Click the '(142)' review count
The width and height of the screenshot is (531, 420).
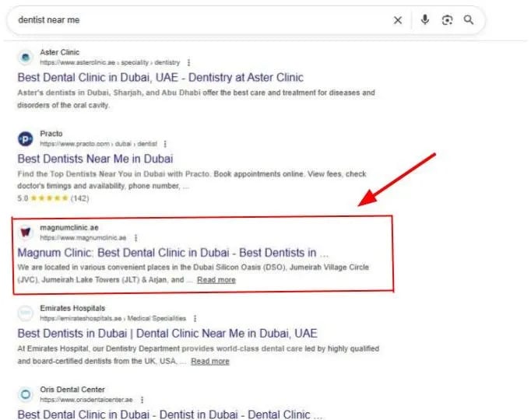pyautogui.click(x=80, y=198)
